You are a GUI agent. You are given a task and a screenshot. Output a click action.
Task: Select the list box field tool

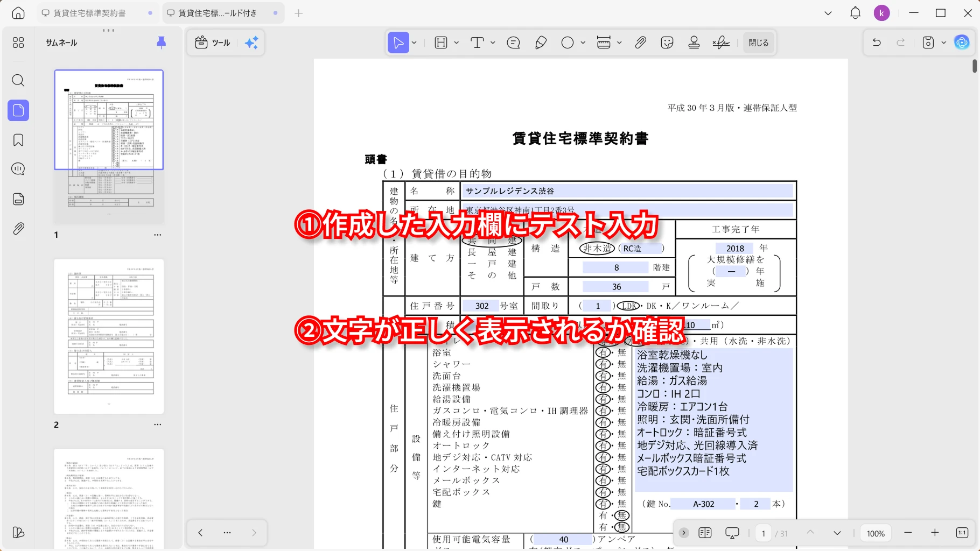tap(604, 43)
